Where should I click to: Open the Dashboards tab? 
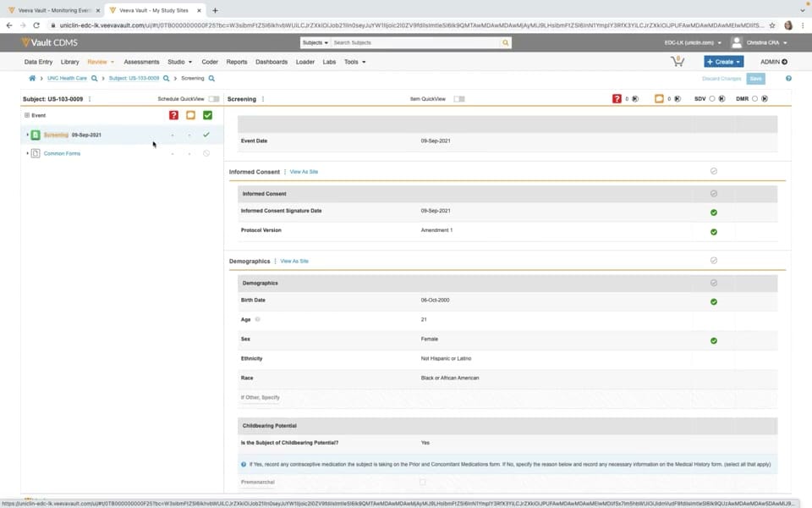(272, 62)
